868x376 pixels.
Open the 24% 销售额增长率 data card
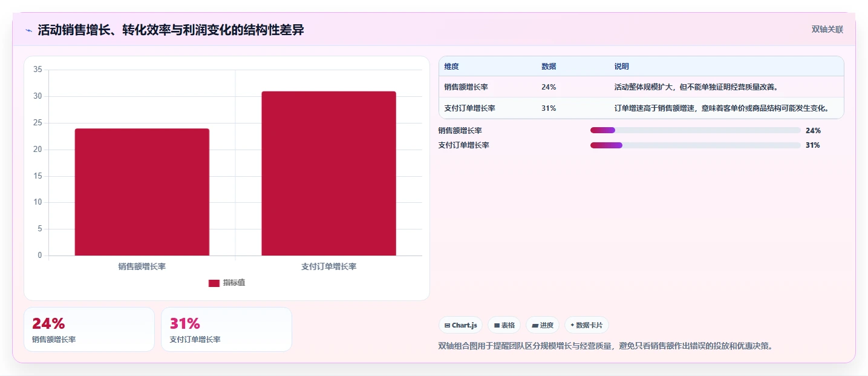89,329
